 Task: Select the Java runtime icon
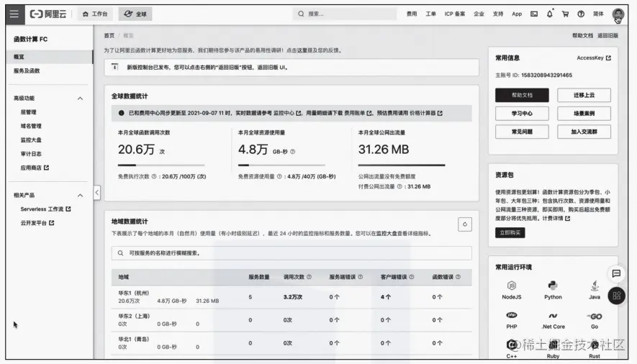pos(595,286)
